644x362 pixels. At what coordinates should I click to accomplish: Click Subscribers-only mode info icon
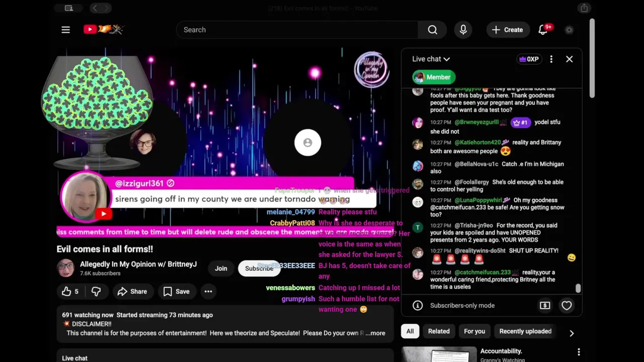coord(418,305)
